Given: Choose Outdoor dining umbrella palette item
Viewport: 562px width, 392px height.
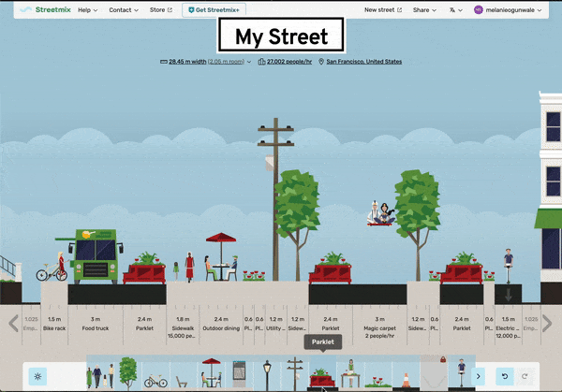Looking at the screenshot, I should (212, 372).
